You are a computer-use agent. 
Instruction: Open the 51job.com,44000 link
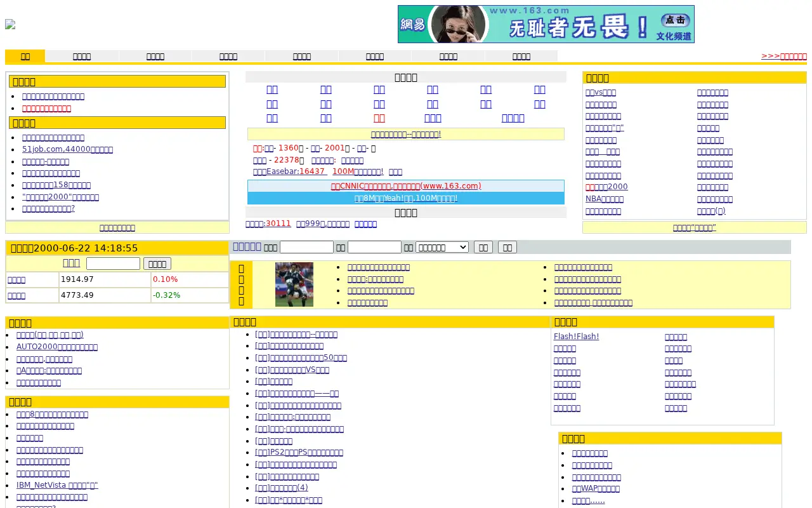coord(67,149)
